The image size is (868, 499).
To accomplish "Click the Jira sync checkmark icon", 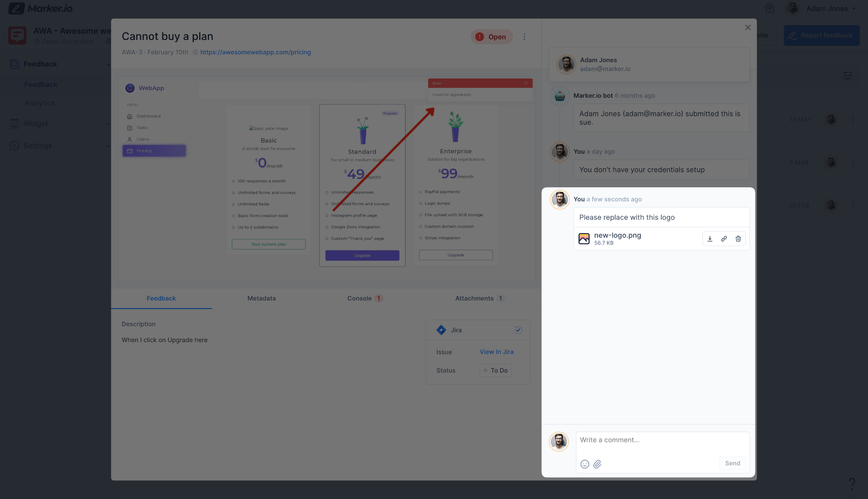I will pyautogui.click(x=518, y=330).
